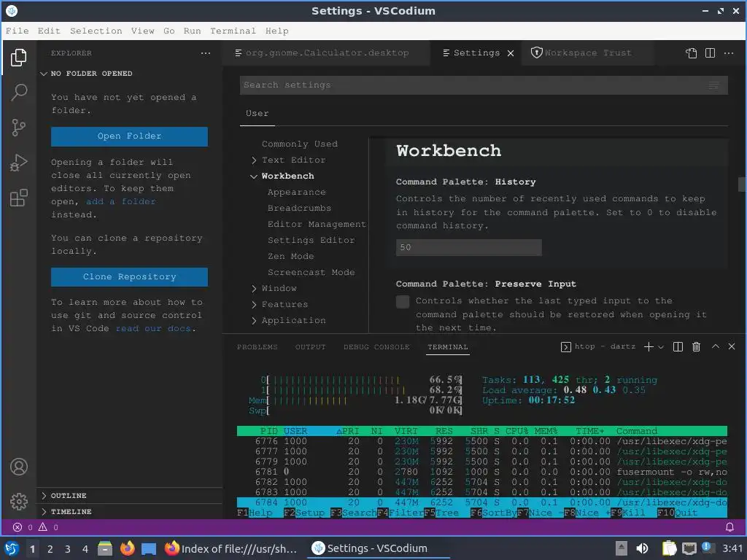Click F10 Quit in htop

click(677, 513)
